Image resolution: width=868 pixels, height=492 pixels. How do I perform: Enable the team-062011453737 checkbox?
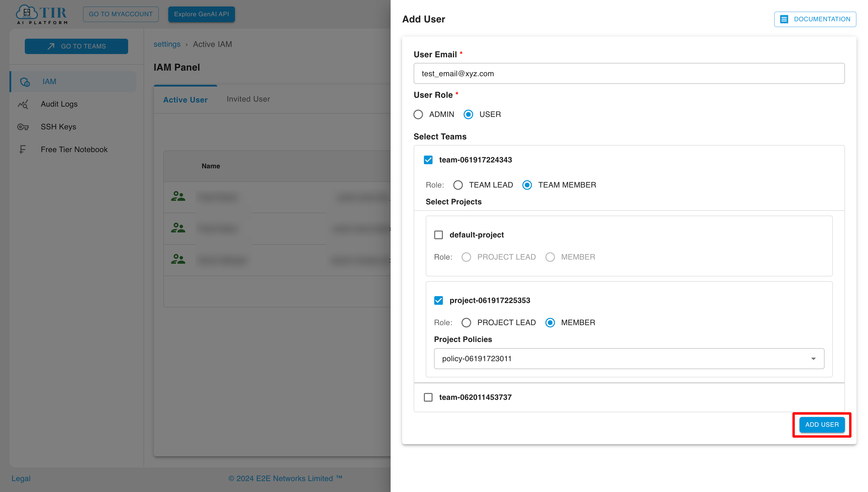[429, 397]
